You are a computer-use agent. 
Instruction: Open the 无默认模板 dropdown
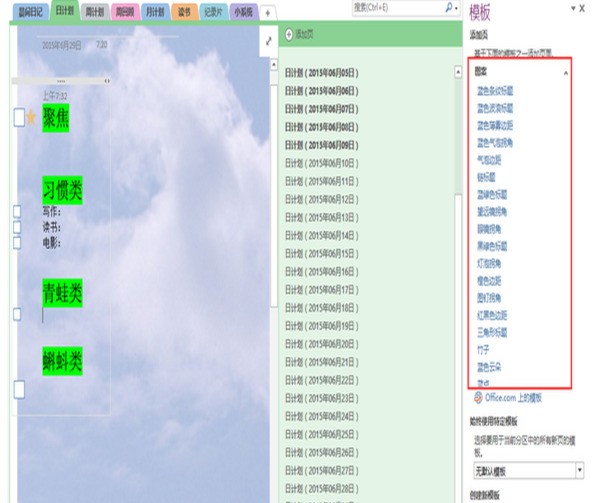tap(580, 470)
